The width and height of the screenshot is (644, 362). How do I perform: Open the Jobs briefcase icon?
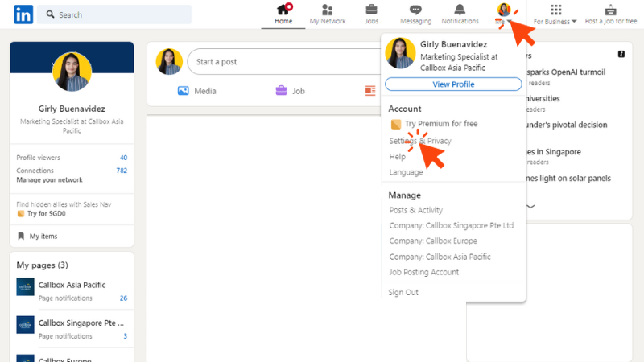click(371, 9)
